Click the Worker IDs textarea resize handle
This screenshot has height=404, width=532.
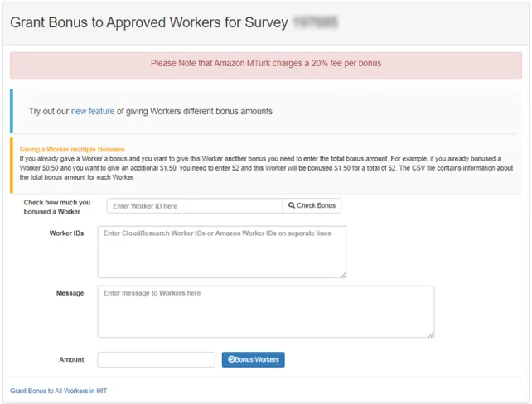(343, 275)
